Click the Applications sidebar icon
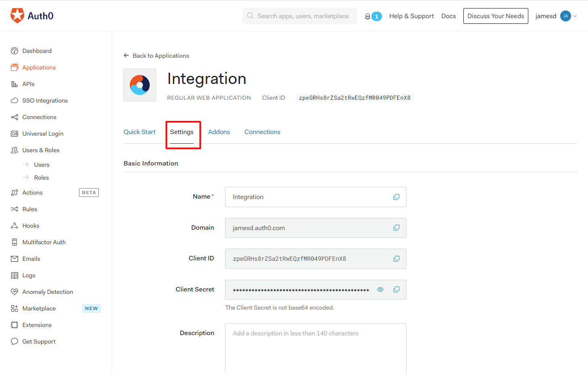Screen dimensions: 588x373 tap(15, 67)
